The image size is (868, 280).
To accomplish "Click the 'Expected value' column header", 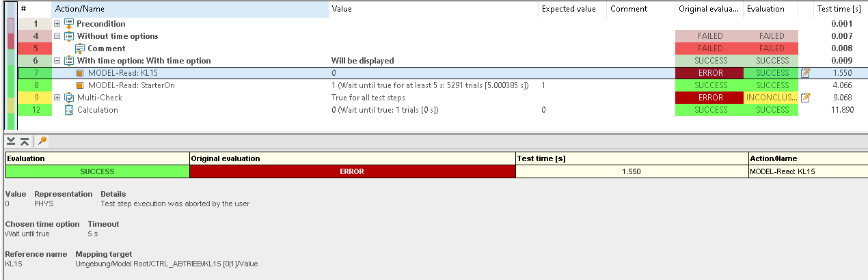I will [x=571, y=9].
